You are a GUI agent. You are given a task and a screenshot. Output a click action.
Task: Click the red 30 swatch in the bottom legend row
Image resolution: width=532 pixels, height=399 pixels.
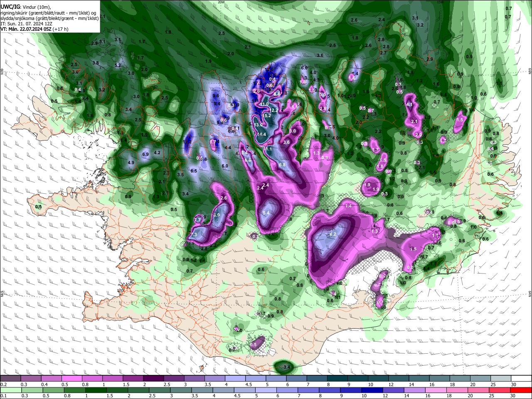click(x=521, y=390)
